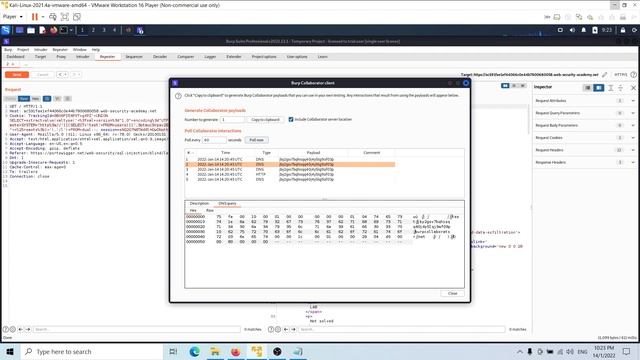Open the Description tab in Collaborator
This screenshot has width=640, height=360.
click(199, 203)
